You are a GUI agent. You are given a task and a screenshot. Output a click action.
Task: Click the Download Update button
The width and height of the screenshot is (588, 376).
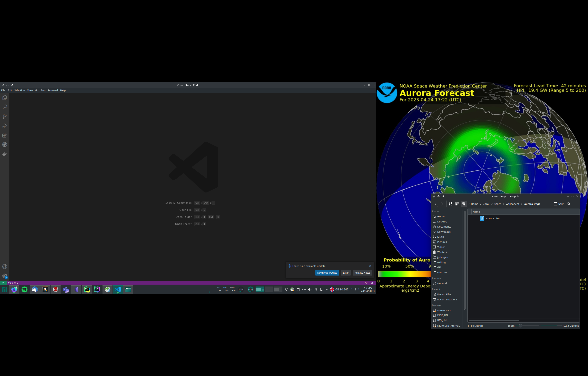click(x=327, y=273)
